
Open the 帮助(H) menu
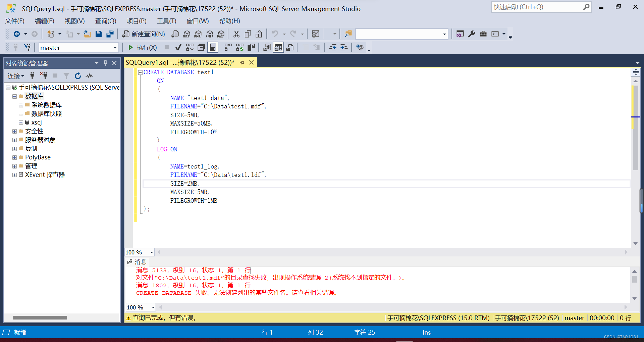(230, 21)
